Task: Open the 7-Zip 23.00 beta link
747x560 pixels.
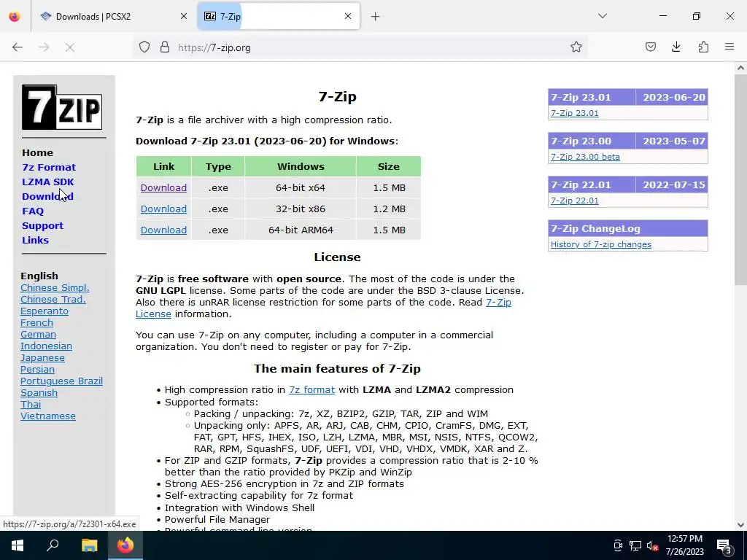Action: point(586,157)
